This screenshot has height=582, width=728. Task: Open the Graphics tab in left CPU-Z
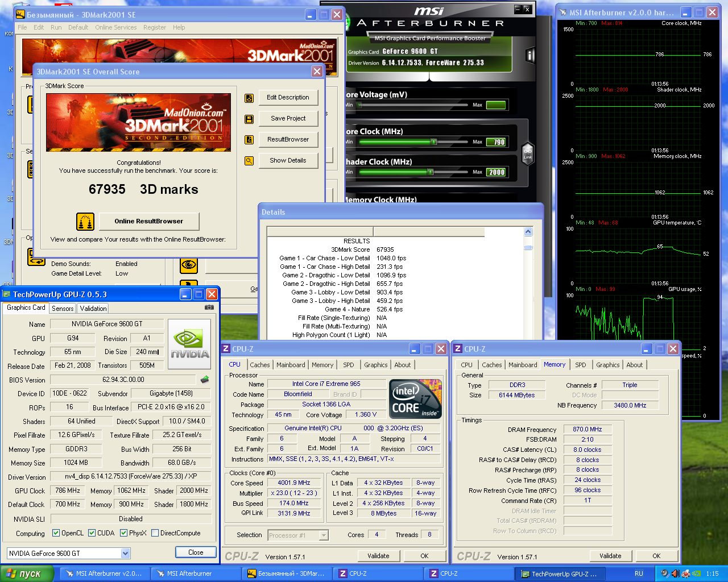[x=376, y=365]
